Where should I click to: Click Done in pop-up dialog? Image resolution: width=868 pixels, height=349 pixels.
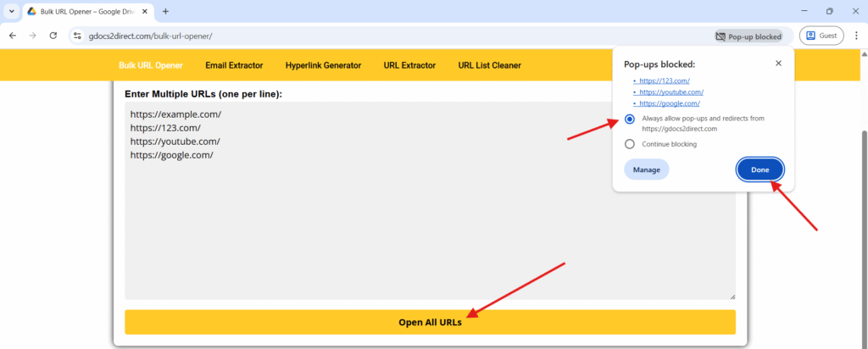coord(759,169)
